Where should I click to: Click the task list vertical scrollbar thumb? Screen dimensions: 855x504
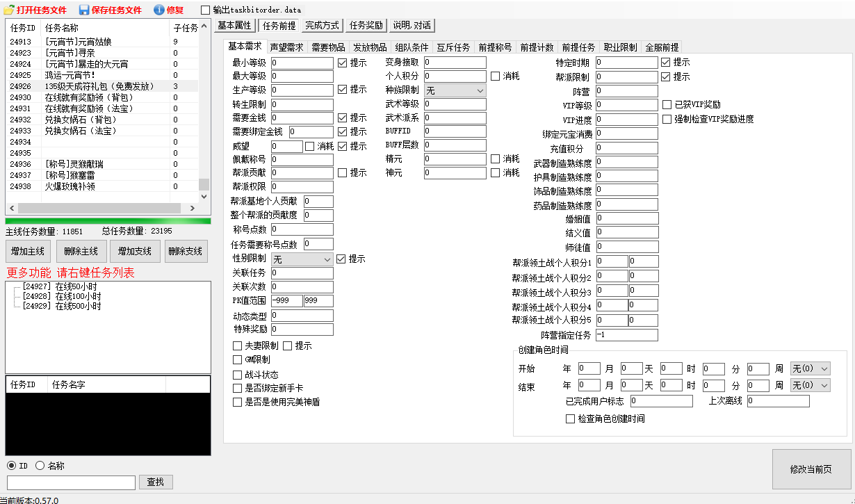204,184
